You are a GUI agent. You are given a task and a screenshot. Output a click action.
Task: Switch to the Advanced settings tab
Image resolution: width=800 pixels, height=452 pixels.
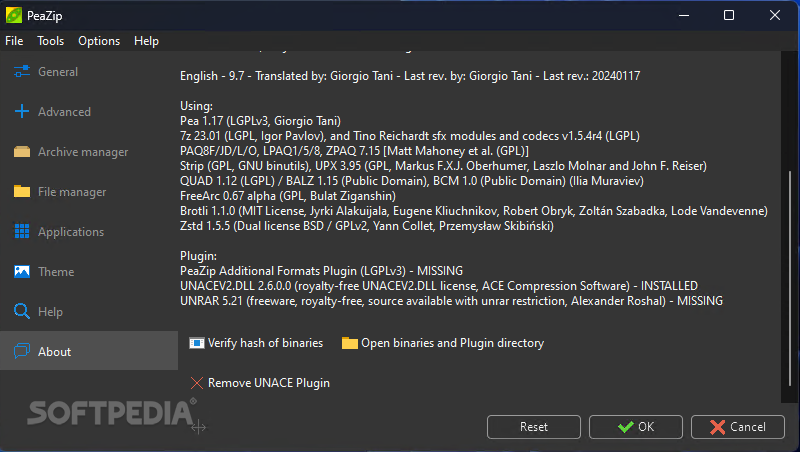pos(89,111)
